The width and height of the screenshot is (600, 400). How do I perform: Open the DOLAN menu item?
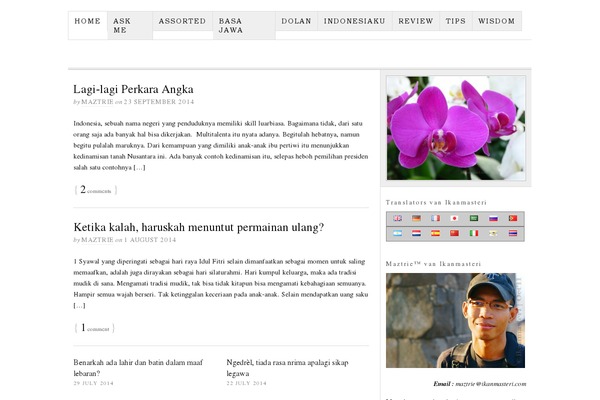click(x=297, y=21)
